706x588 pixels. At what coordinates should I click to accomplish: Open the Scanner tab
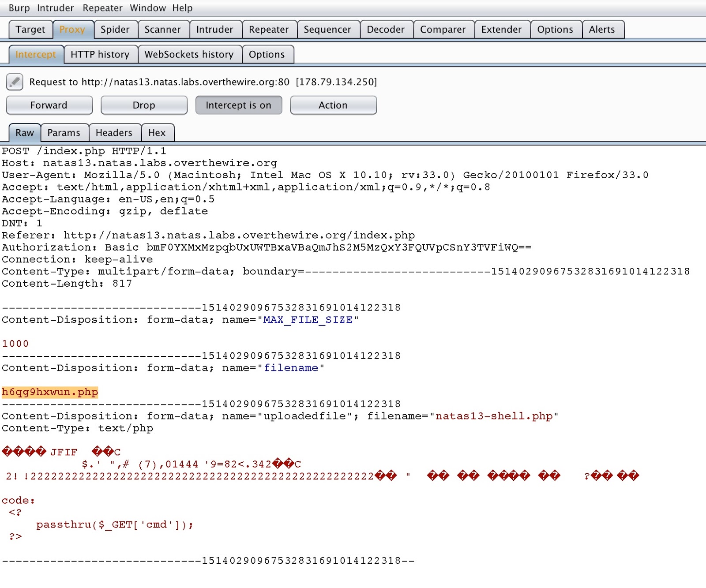tap(163, 29)
